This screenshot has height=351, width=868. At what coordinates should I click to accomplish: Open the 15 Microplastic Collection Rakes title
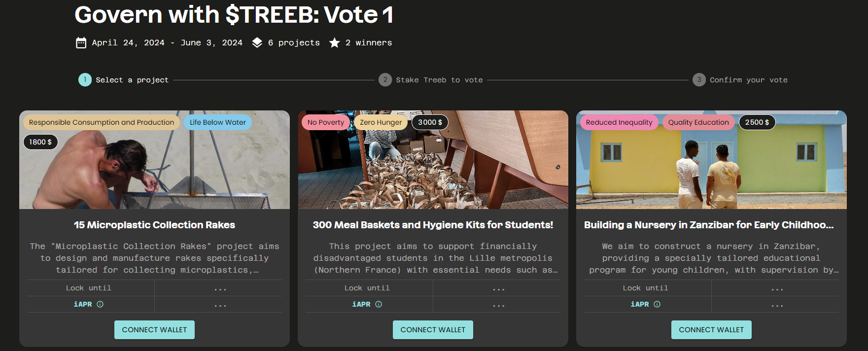point(154,225)
